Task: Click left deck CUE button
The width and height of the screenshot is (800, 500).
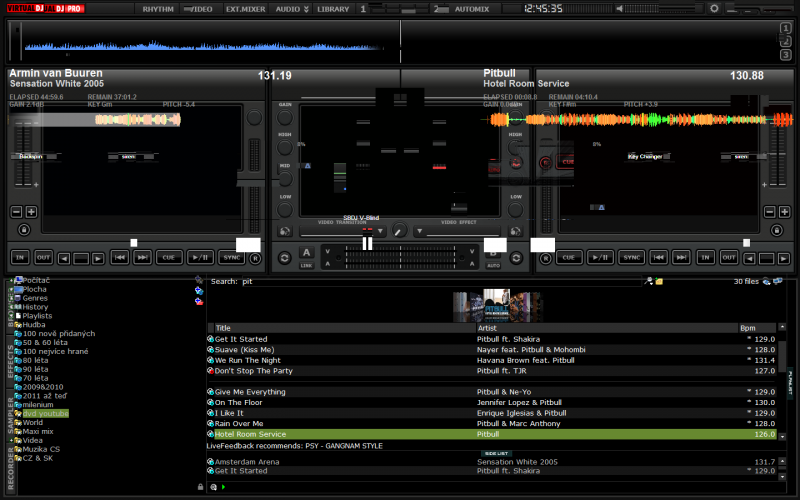Action: coord(168,258)
